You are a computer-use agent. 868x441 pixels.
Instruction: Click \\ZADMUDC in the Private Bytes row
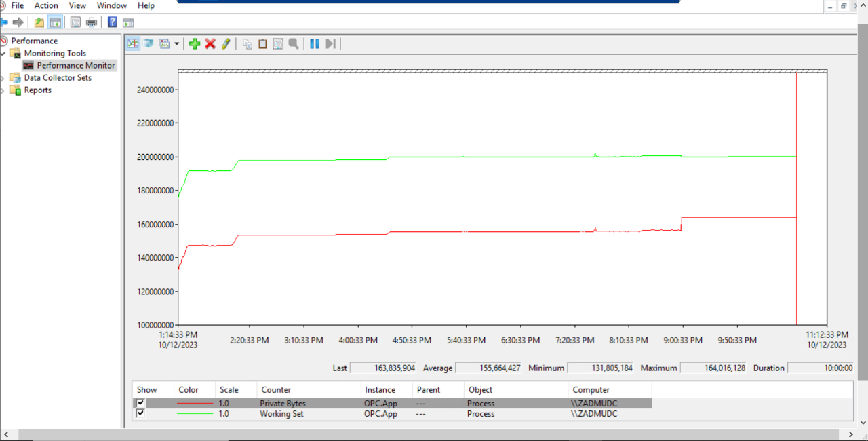click(x=595, y=404)
